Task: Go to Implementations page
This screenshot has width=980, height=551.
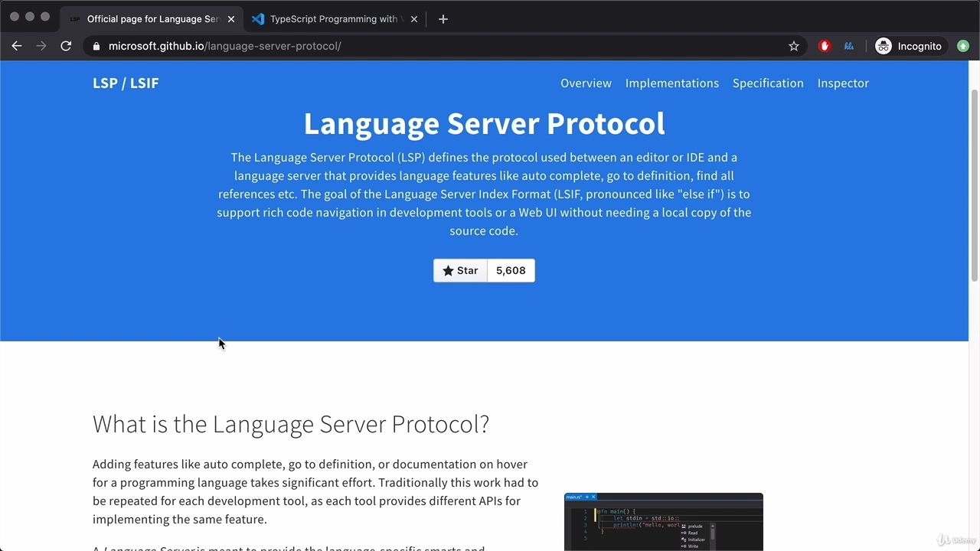Action: point(672,83)
